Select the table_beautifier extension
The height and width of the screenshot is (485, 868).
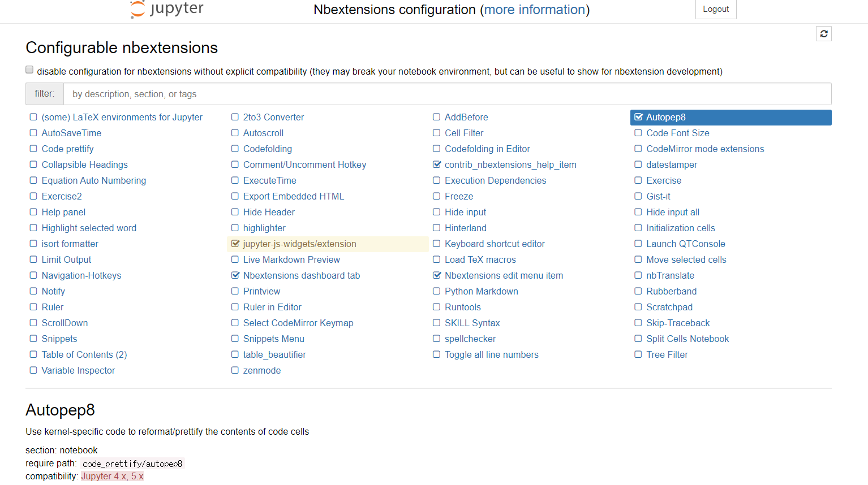point(274,354)
